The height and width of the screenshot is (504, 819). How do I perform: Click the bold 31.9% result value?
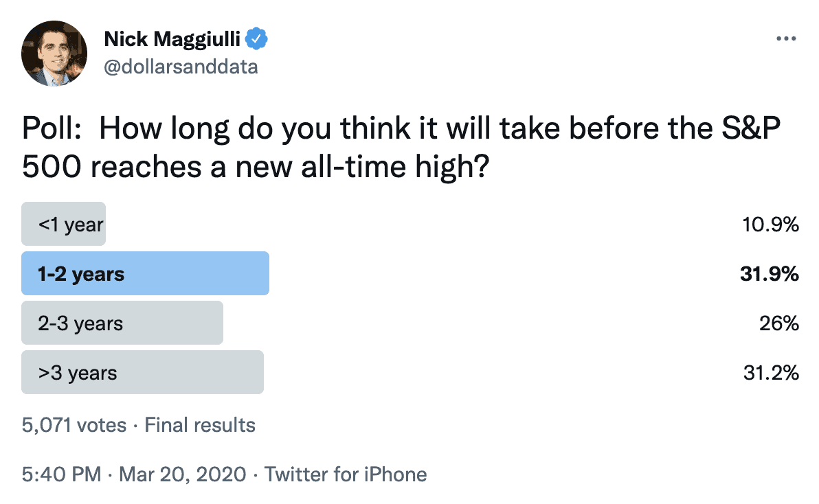click(770, 274)
